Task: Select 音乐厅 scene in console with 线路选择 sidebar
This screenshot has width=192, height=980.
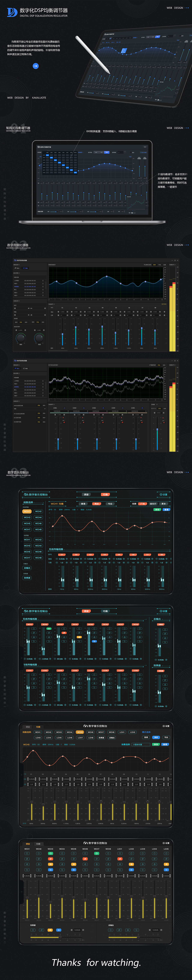Action: pos(153,504)
